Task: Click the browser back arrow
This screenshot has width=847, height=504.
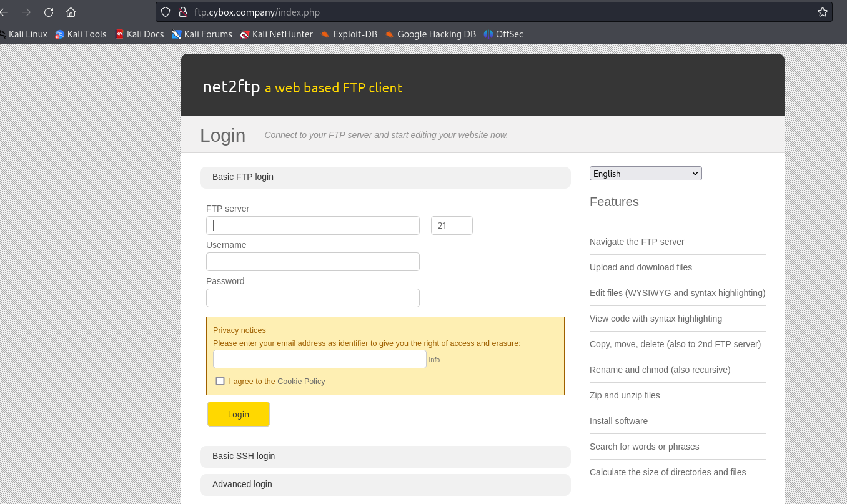Action: pyautogui.click(x=4, y=12)
